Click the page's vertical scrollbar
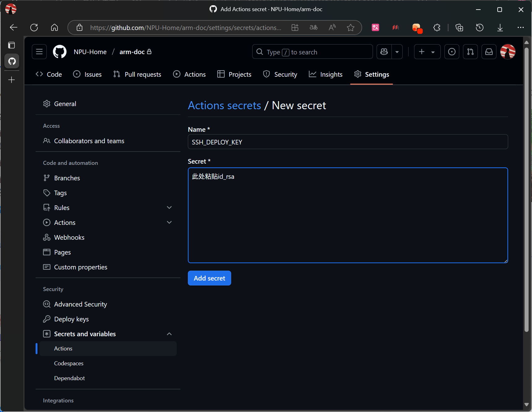 coord(526,186)
